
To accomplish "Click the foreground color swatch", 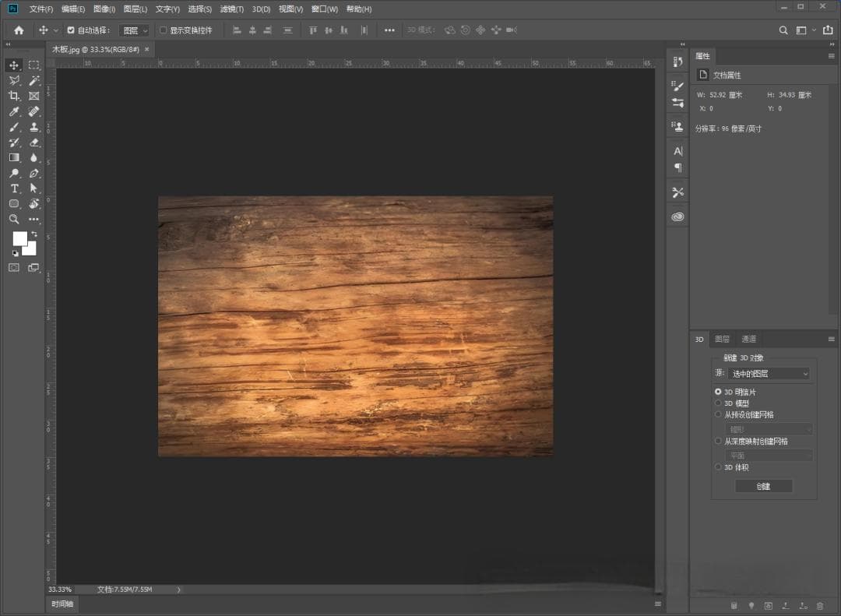I will (x=19, y=239).
